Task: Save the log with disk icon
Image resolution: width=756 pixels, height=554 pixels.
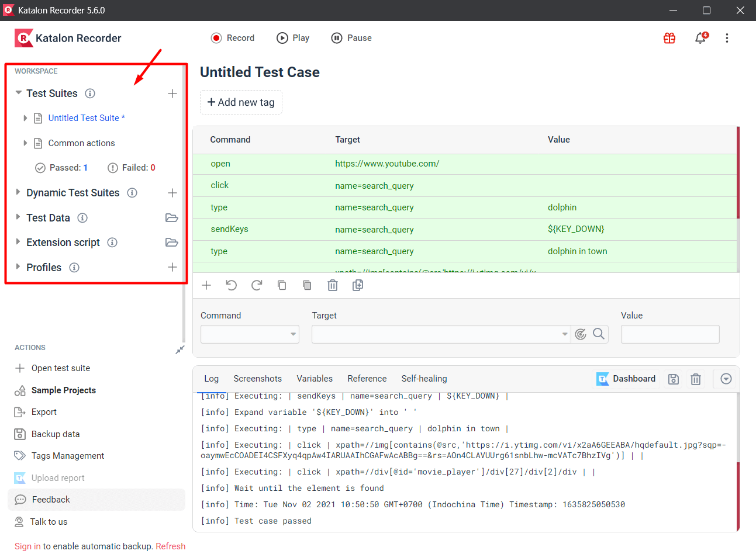Action: (673, 379)
